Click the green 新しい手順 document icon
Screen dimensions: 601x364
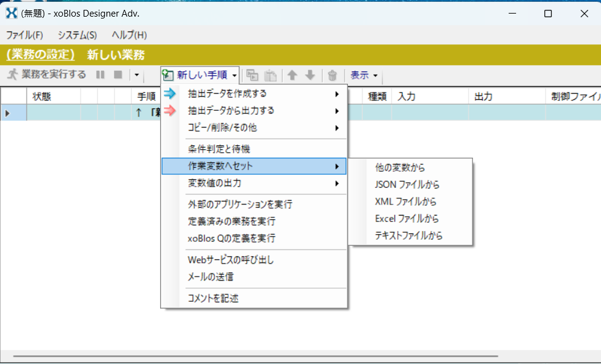pyautogui.click(x=167, y=75)
